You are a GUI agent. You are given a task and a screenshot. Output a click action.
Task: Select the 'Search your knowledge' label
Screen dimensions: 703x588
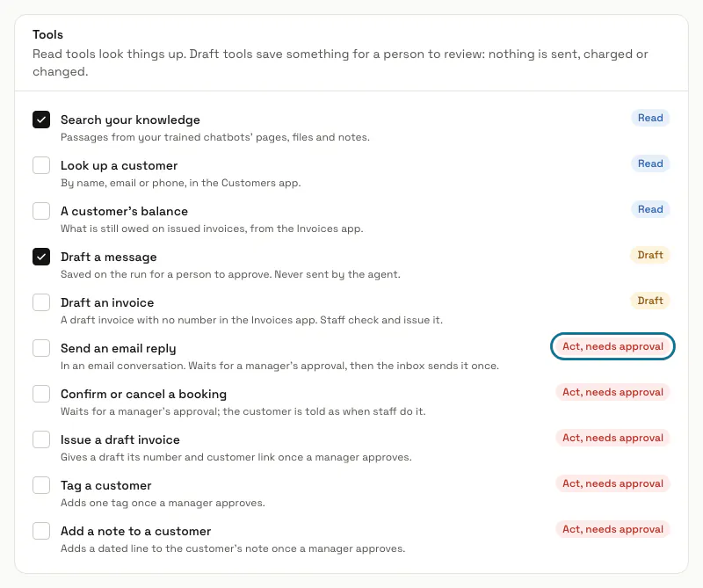tap(130, 120)
